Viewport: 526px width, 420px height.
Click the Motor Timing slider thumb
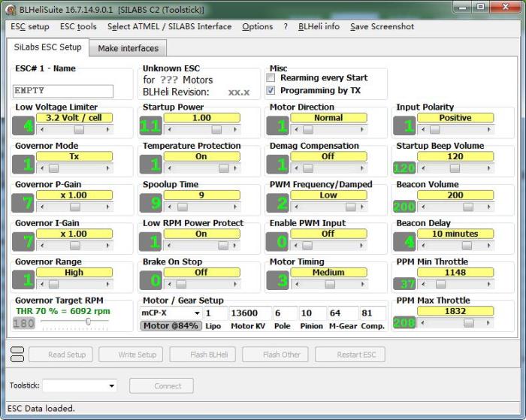[330, 284]
